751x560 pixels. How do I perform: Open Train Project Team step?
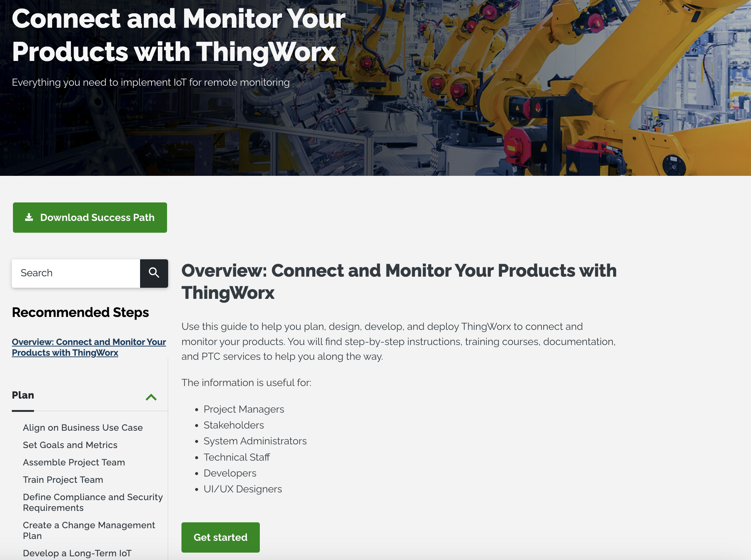click(63, 480)
